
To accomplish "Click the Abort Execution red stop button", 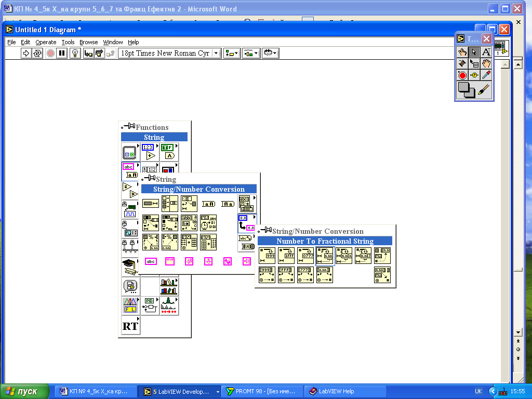I will pos(50,54).
